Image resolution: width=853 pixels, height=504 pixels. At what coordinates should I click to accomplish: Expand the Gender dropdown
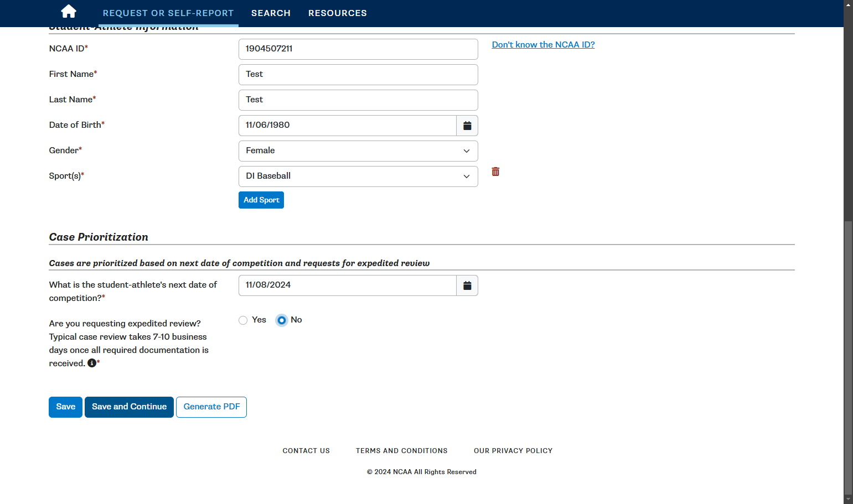click(358, 151)
